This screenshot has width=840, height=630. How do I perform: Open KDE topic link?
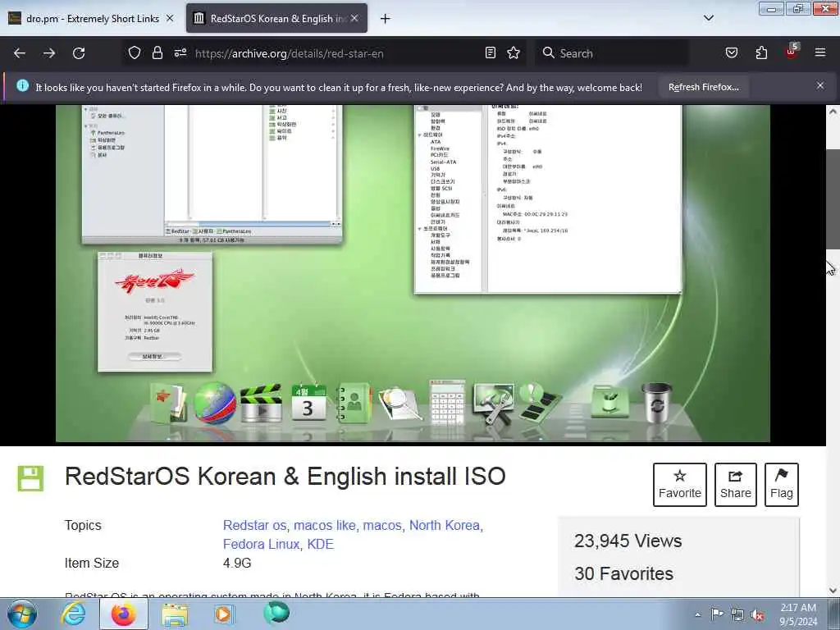click(x=321, y=545)
